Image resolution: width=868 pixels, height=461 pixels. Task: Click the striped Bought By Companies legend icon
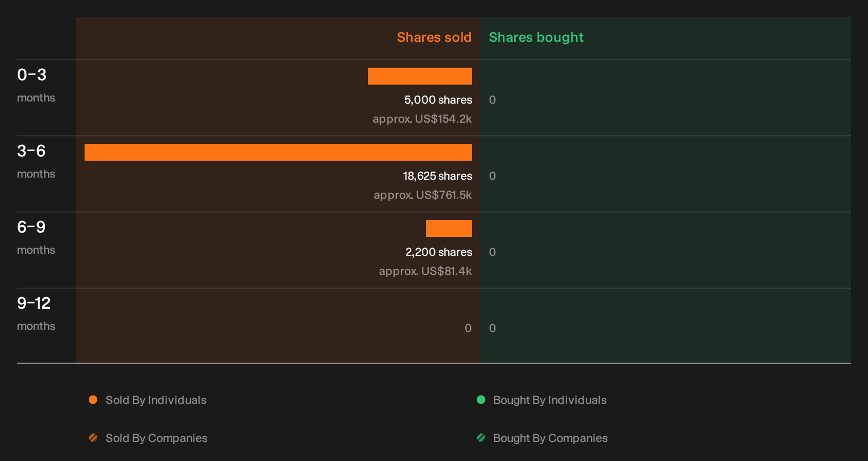coord(481,438)
